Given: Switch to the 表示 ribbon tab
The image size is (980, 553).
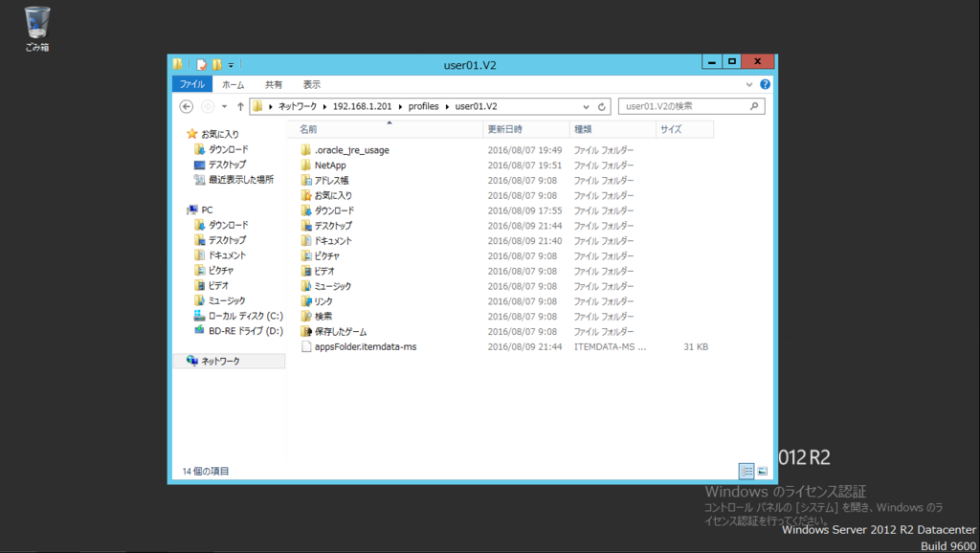Looking at the screenshot, I should 311,84.
